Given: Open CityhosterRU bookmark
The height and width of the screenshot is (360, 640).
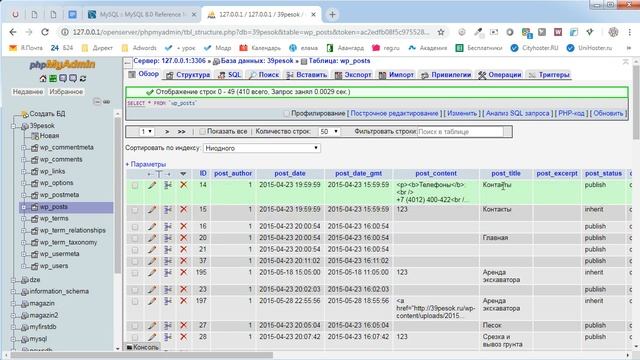Looking at the screenshot, I should pos(534,48).
